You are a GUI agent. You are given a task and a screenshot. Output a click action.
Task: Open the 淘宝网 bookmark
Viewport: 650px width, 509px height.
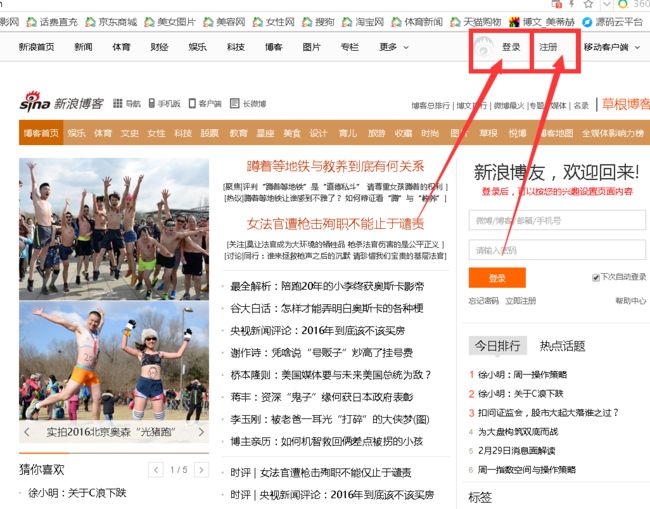coord(363,22)
